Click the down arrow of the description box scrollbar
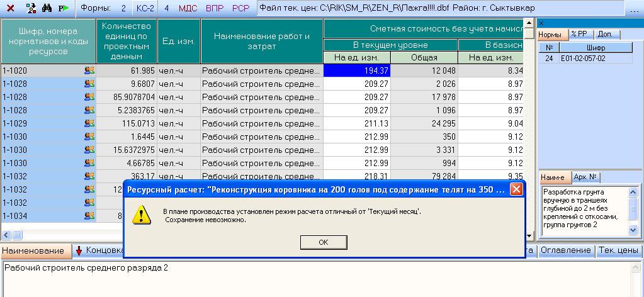 coord(633,230)
